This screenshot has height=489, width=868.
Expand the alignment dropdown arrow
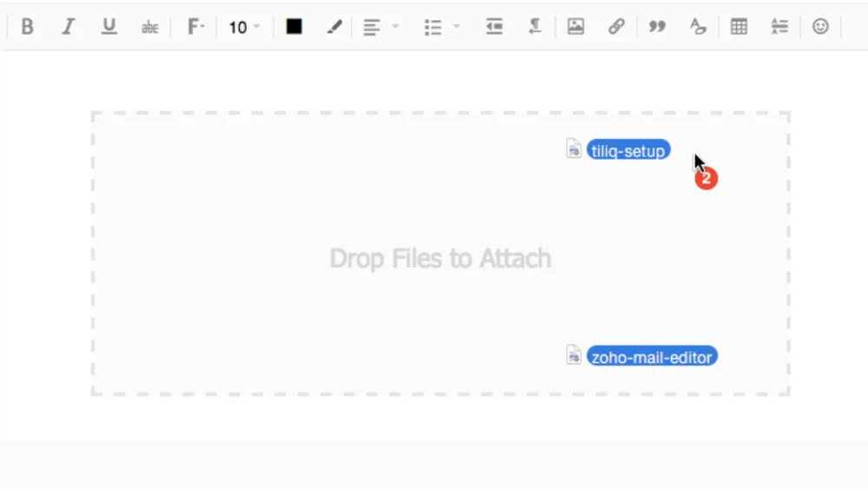395,26
